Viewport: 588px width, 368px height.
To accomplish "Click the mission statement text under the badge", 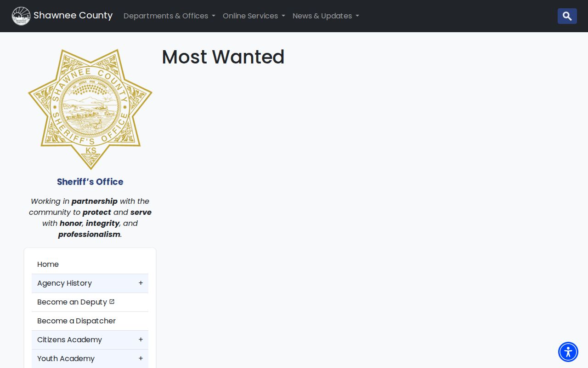I will pos(90,218).
